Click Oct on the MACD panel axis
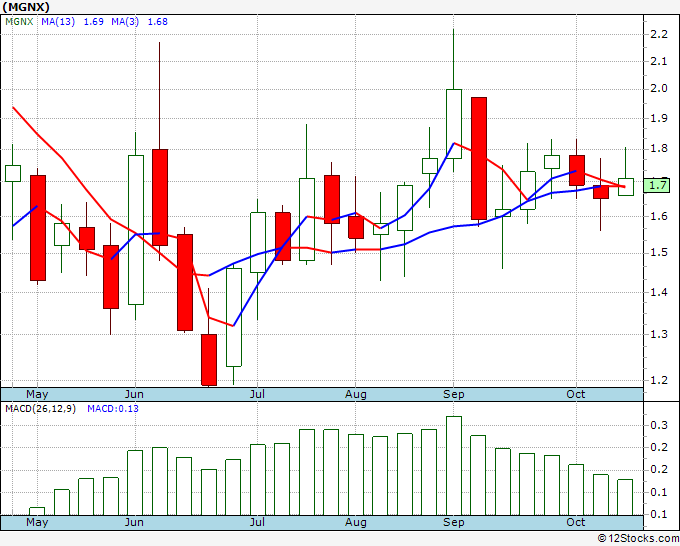 tap(576, 522)
